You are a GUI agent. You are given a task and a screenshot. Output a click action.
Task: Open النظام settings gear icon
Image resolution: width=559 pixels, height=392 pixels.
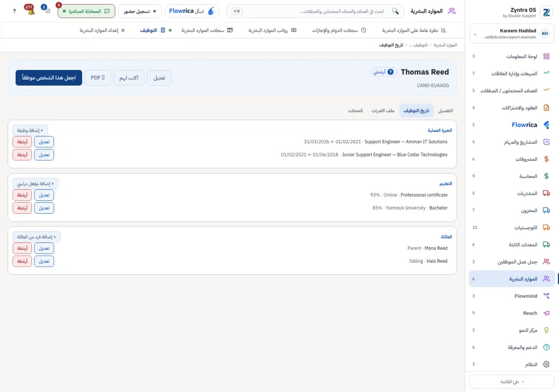click(546, 364)
